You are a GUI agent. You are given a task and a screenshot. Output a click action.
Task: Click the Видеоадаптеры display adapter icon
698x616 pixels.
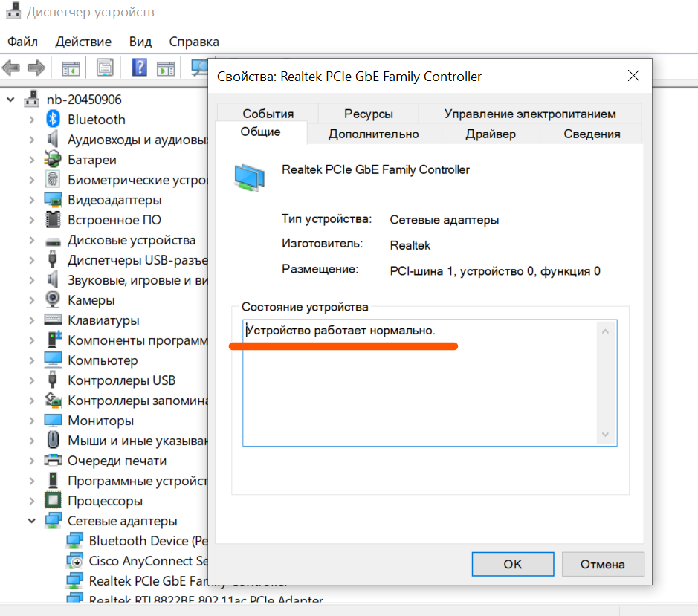pos(53,199)
